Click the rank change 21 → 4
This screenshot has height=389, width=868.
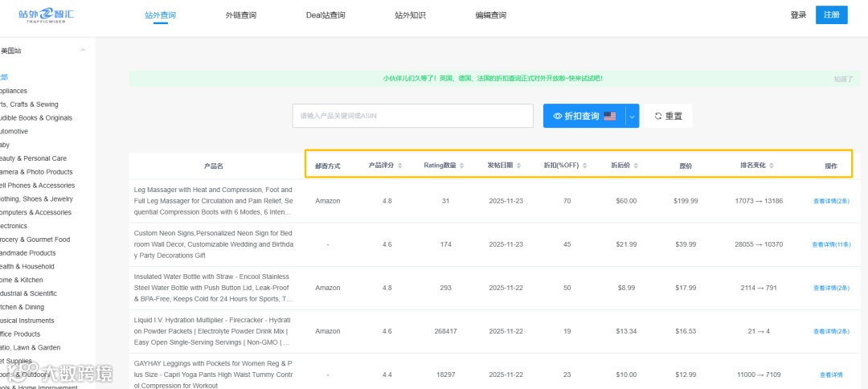coord(759,331)
